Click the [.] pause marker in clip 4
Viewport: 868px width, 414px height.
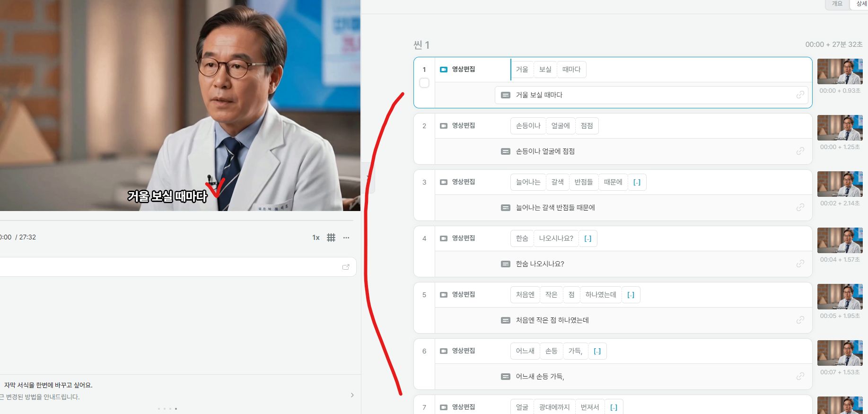(x=588, y=238)
